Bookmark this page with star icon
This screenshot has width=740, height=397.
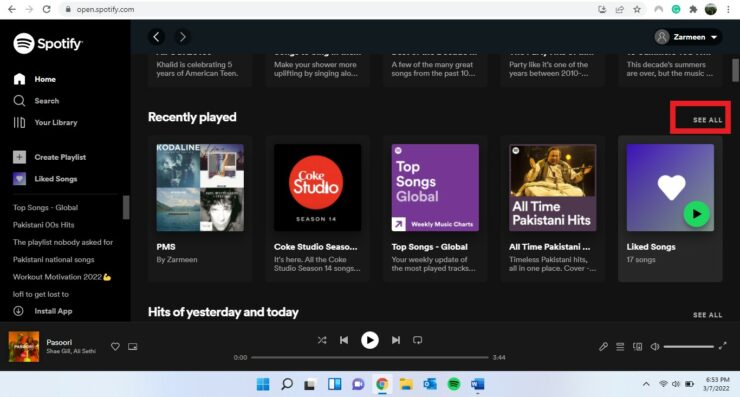[637, 9]
